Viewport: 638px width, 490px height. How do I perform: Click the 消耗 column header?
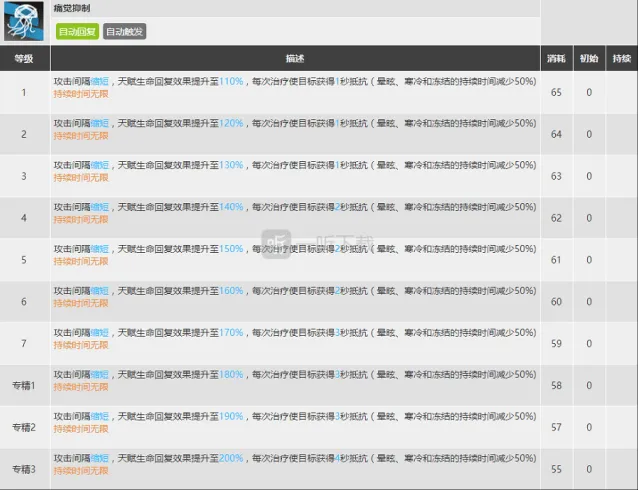pyautogui.click(x=556, y=59)
